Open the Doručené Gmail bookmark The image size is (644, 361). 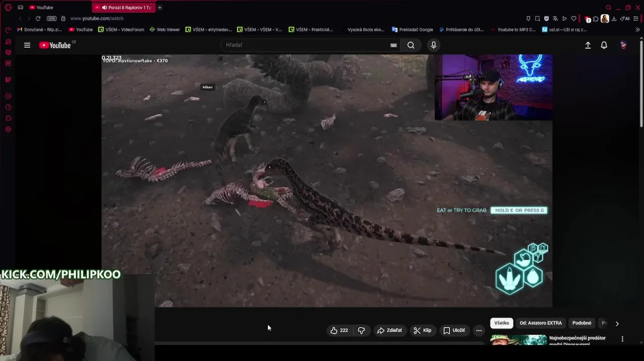tap(40, 30)
